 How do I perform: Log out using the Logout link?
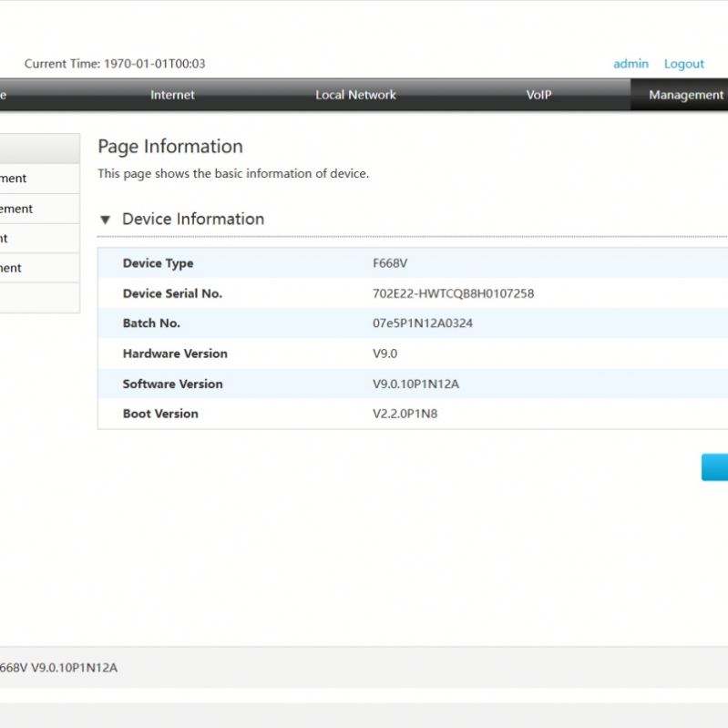pos(683,64)
